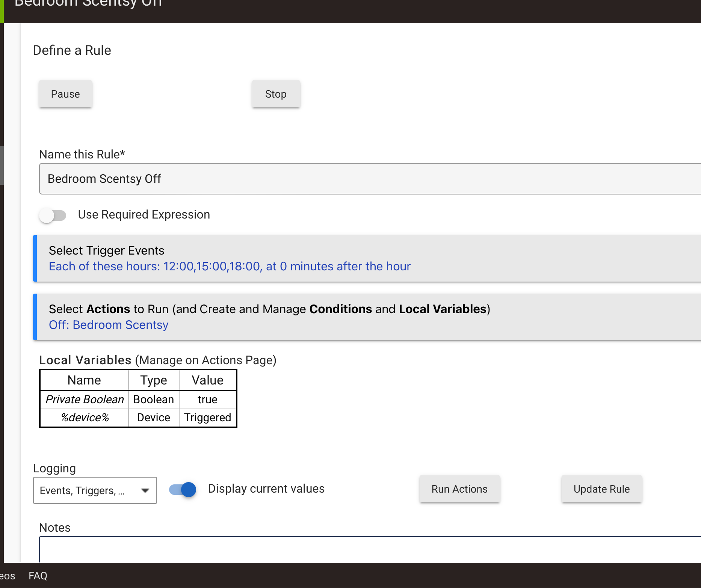Save changes with Update Rule
Viewport: 701px width, 588px height.
point(601,489)
